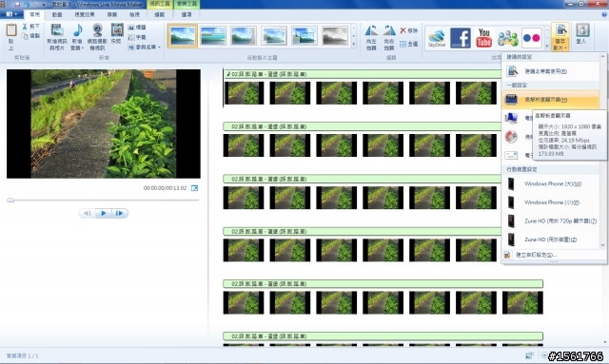Open the quick access toolbar customize arrow
Viewport: 609px width, 364px height.
[x=44, y=5]
